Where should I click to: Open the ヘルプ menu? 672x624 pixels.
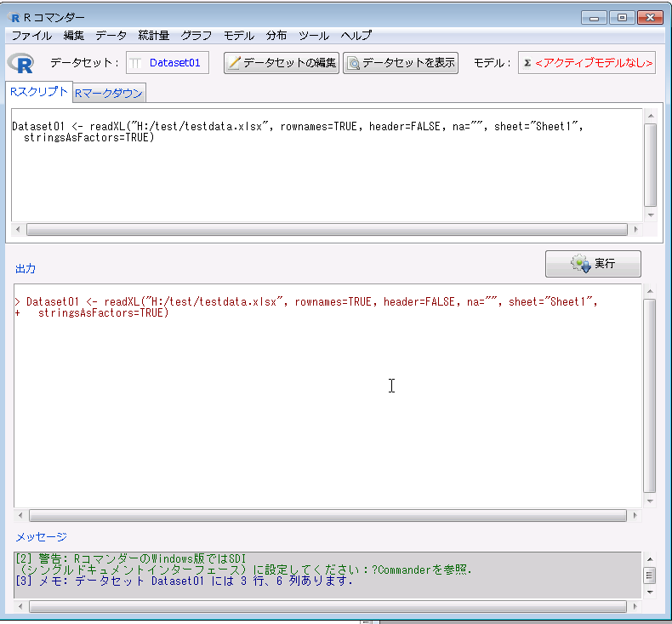click(x=356, y=36)
